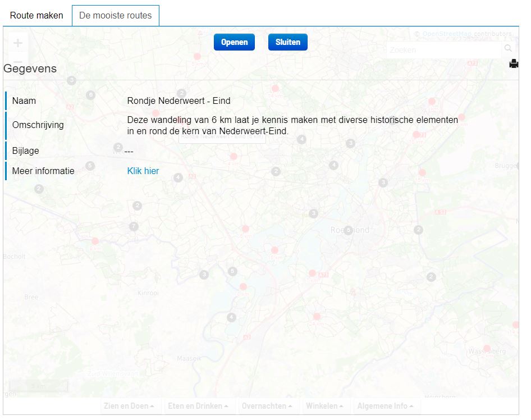Click the printer icon
Image resolution: width=531 pixels, height=420 pixels.
click(514, 64)
